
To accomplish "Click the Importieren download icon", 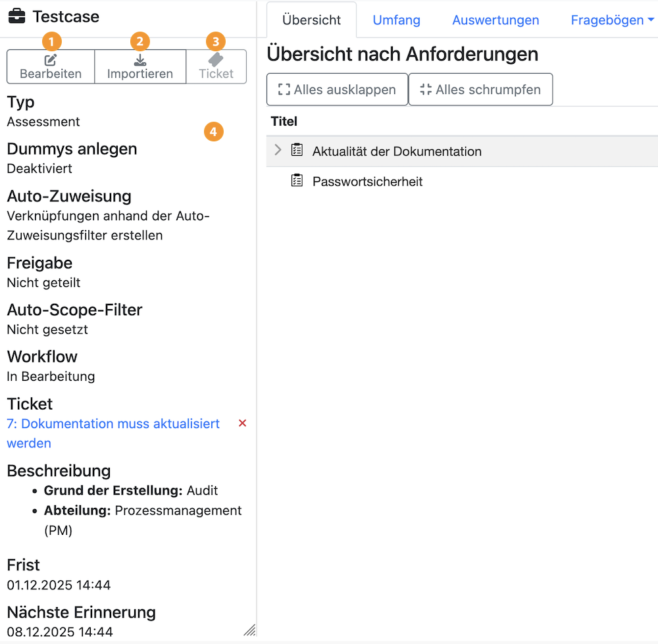I will click(x=140, y=61).
